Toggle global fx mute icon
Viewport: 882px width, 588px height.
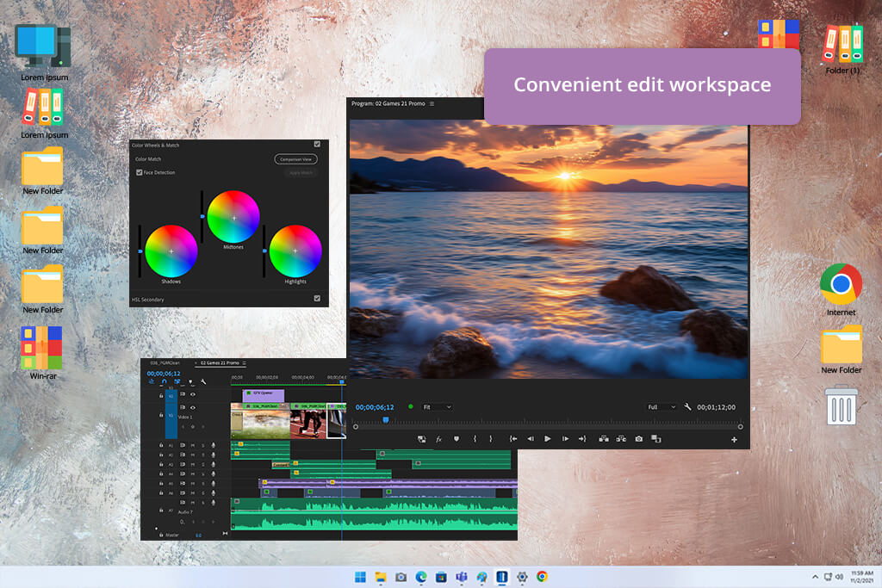(x=438, y=440)
